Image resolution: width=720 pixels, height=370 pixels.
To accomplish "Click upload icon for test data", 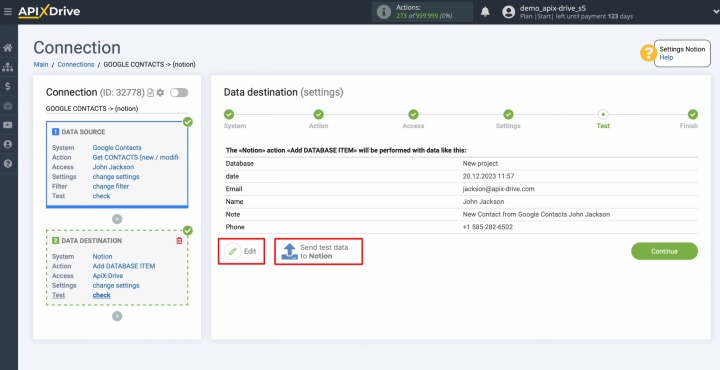I will click(x=289, y=252).
